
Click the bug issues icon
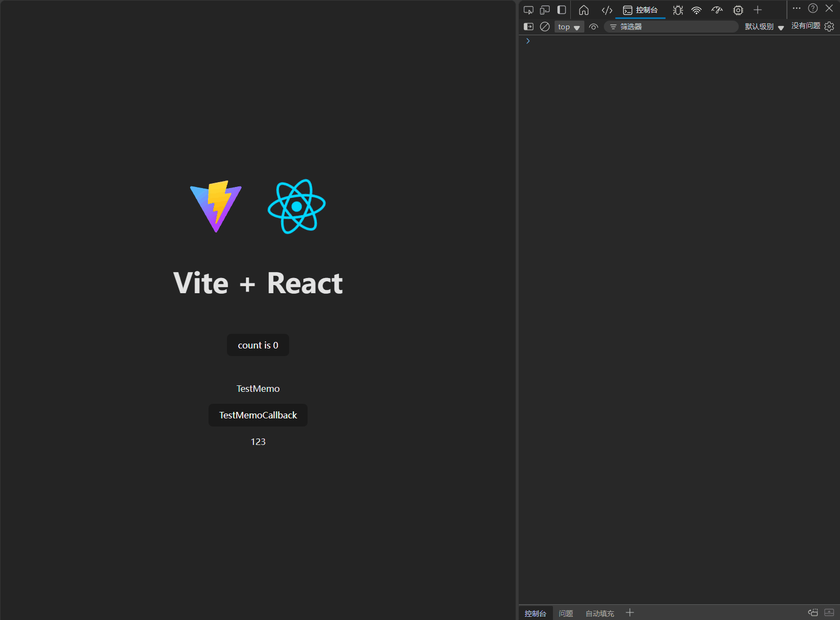pos(678,10)
